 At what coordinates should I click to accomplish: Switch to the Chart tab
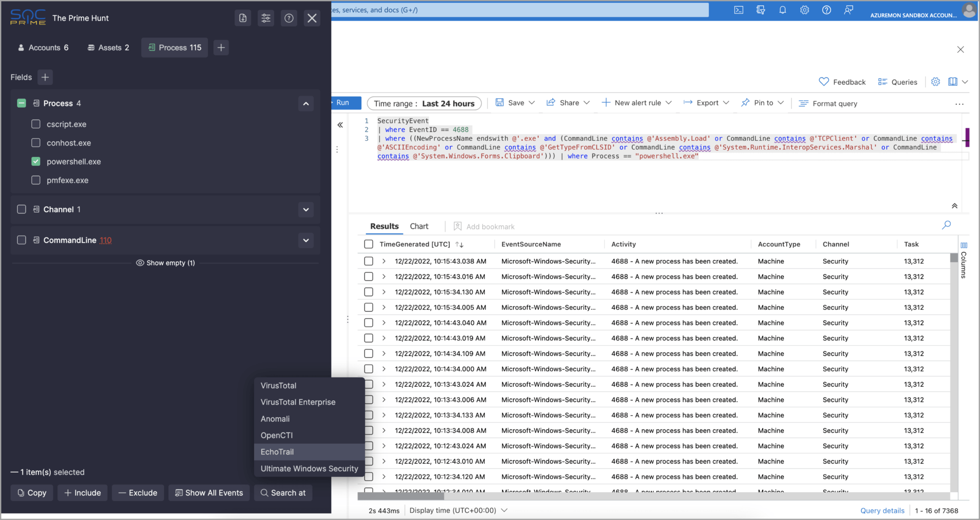point(419,226)
